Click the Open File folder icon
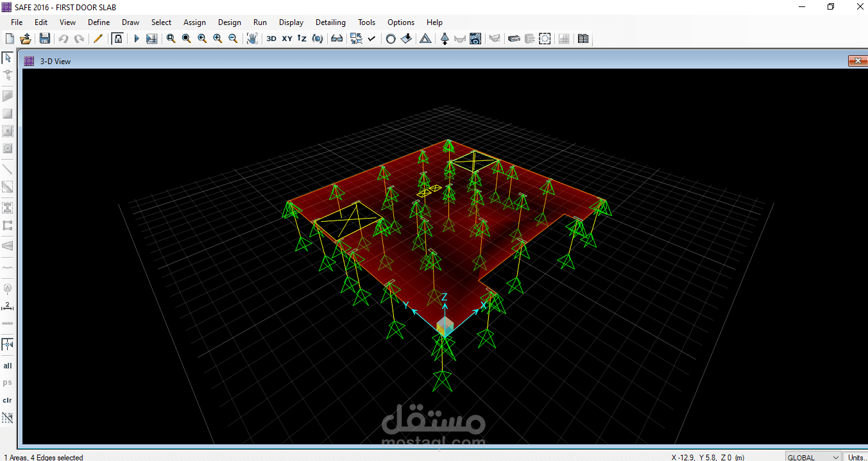Screen dimensions: 868x461 click(x=26, y=38)
